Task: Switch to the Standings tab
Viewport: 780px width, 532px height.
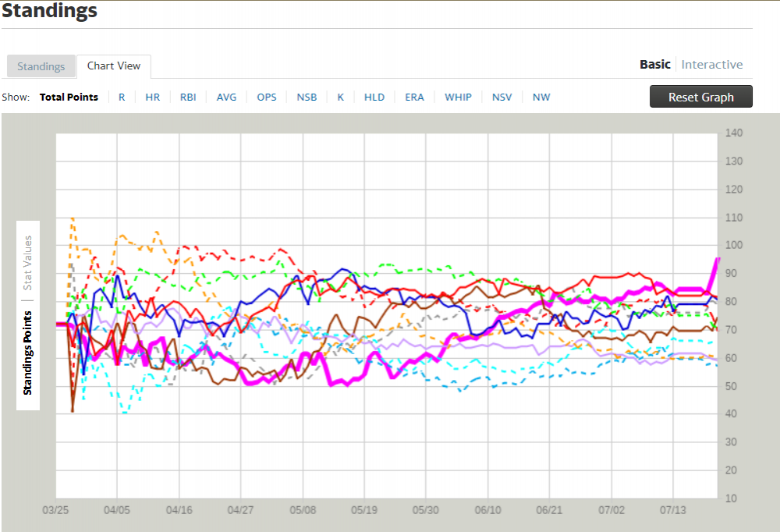Action: click(x=41, y=66)
